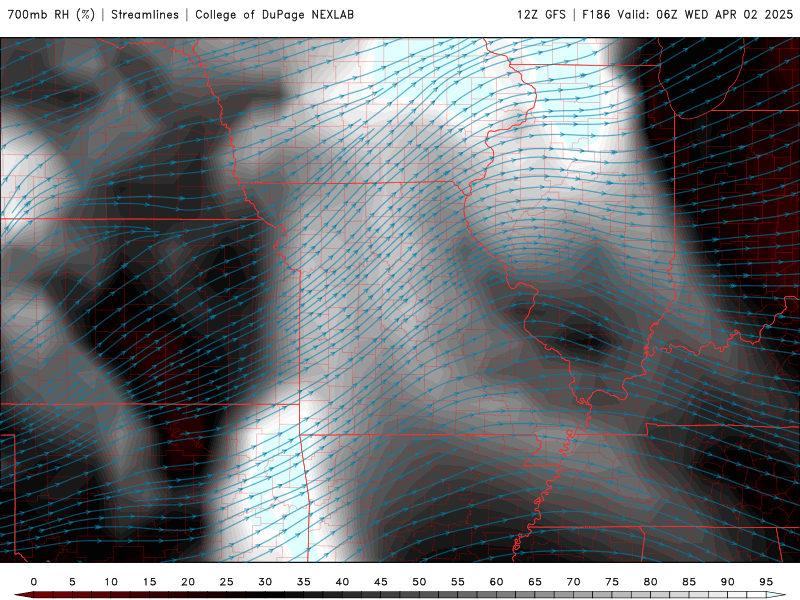Select the "80" color scale label

click(651, 582)
